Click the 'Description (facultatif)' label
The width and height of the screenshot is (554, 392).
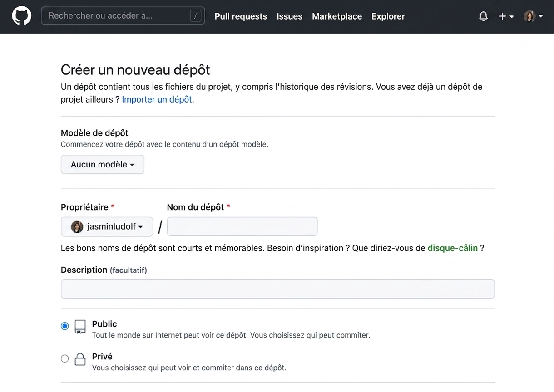(104, 270)
